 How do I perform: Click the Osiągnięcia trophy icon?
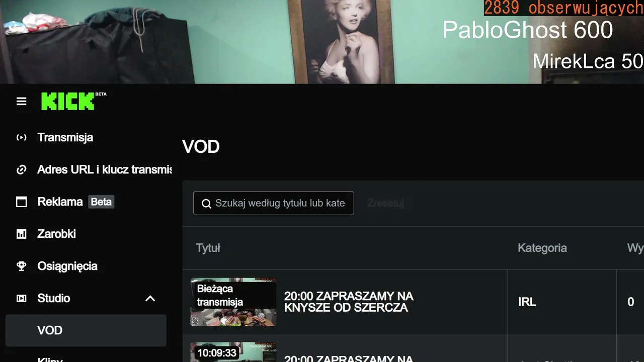point(21,266)
